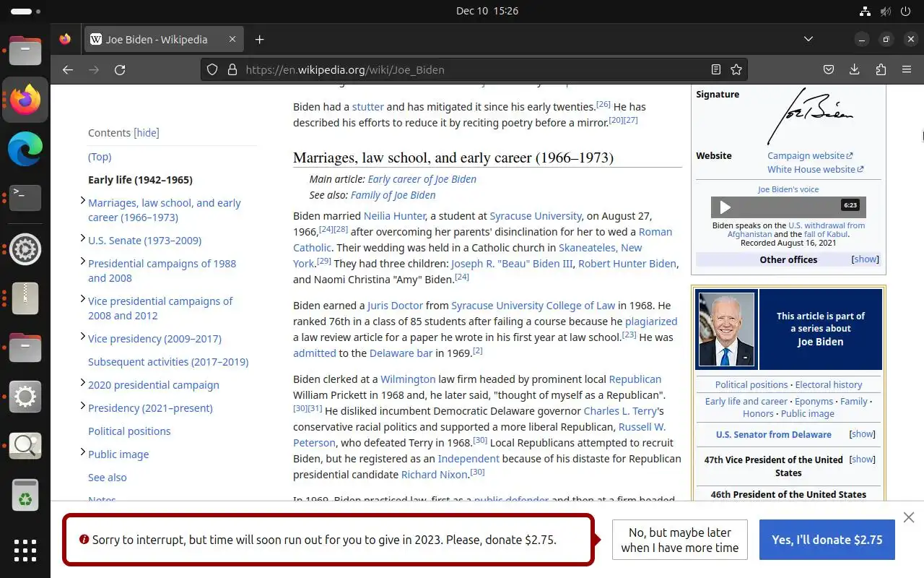
Task: Open the volume indicator in top bar
Action: tap(885, 11)
